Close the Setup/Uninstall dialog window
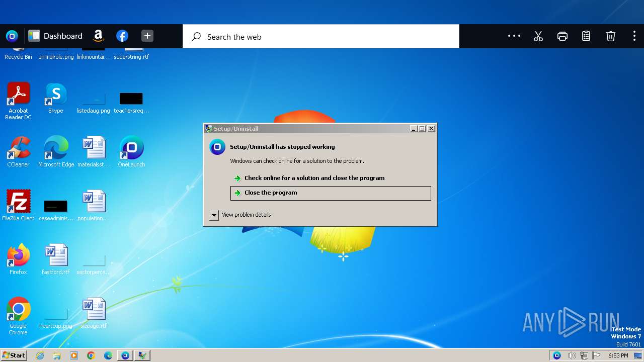This screenshot has height=362, width=644. pos(431,129)
